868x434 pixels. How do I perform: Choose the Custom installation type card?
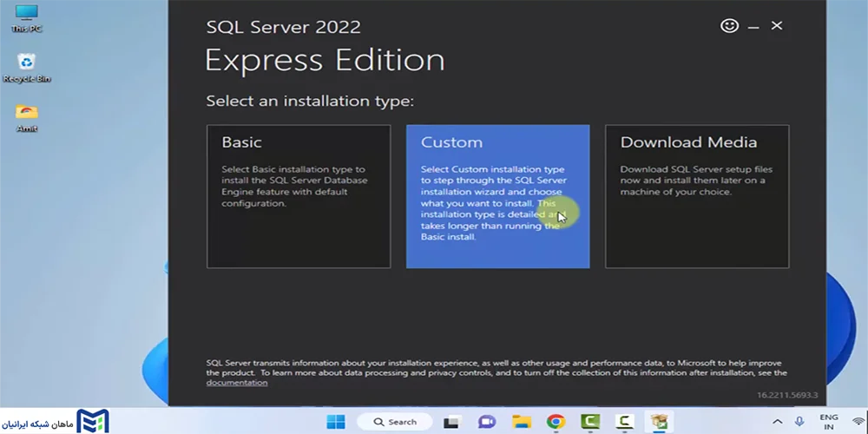(x=497, y=196)
